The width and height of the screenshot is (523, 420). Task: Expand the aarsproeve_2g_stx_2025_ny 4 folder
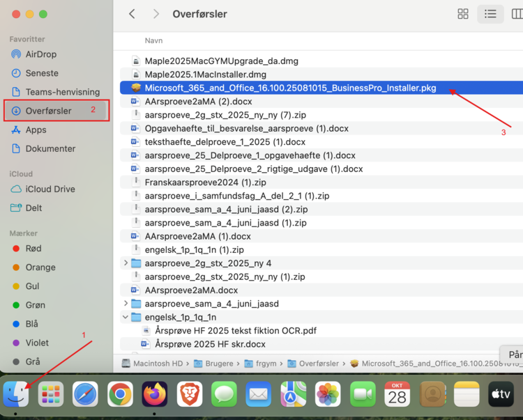tap(126, 263)
